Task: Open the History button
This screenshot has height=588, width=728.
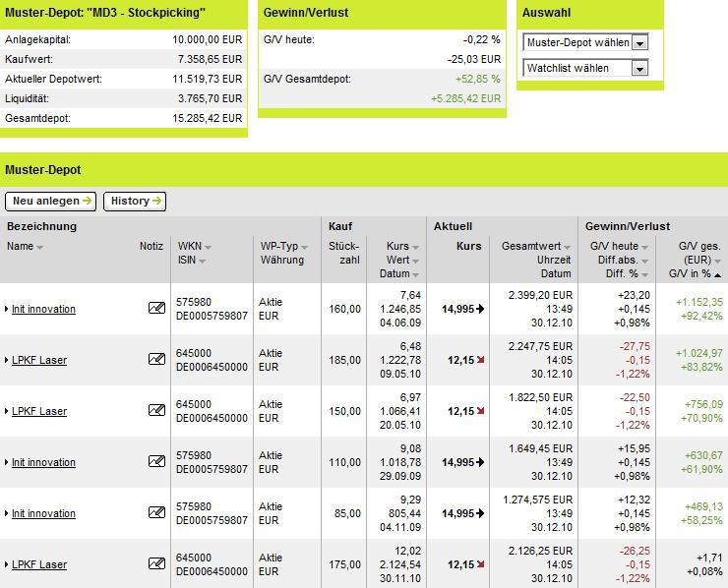Action: (135, 201)
